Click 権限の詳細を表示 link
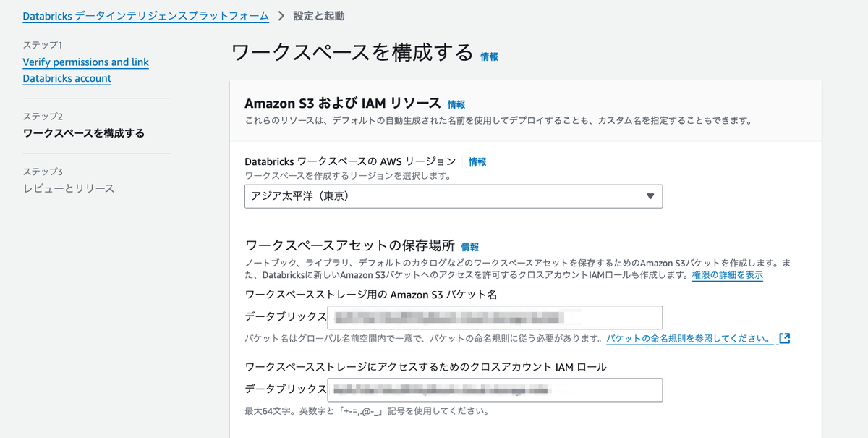This screenshot has width=868, height=438. pos(727,275)
